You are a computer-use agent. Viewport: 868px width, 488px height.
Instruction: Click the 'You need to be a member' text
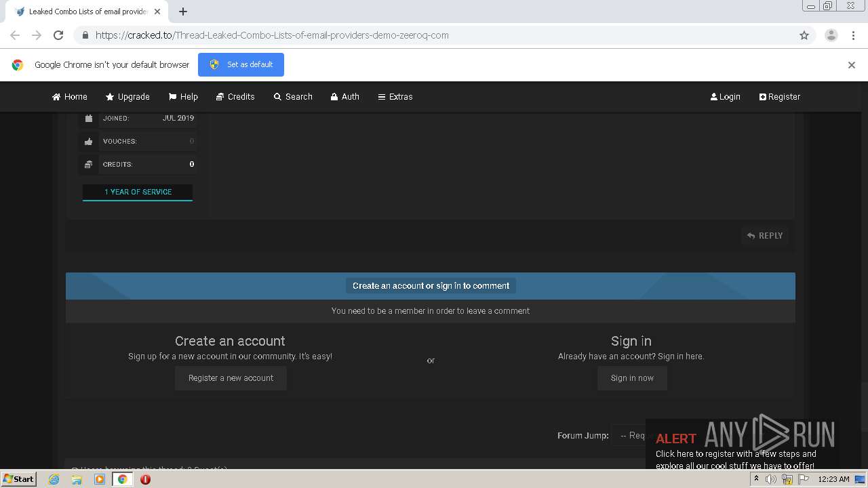click(x=431, y=311)
